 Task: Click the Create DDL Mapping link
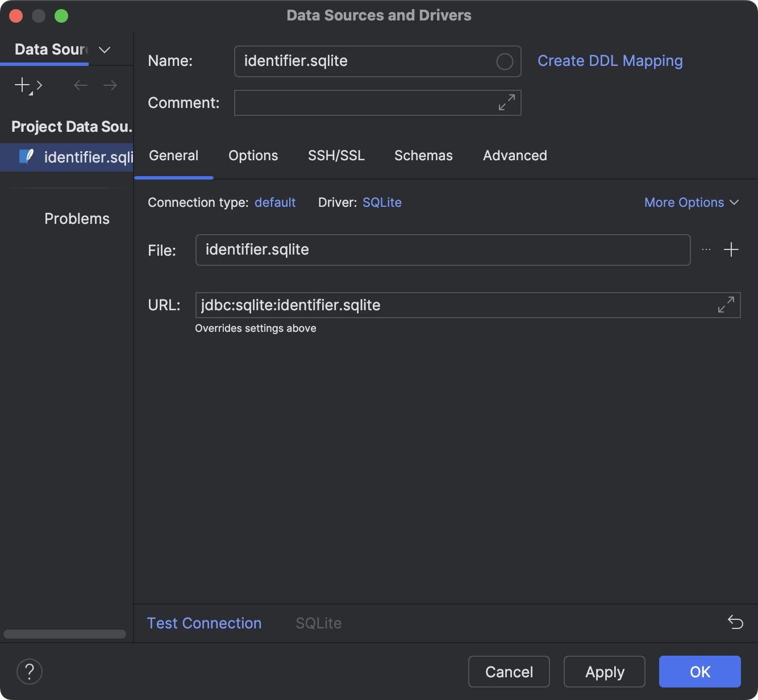point(610,61)
